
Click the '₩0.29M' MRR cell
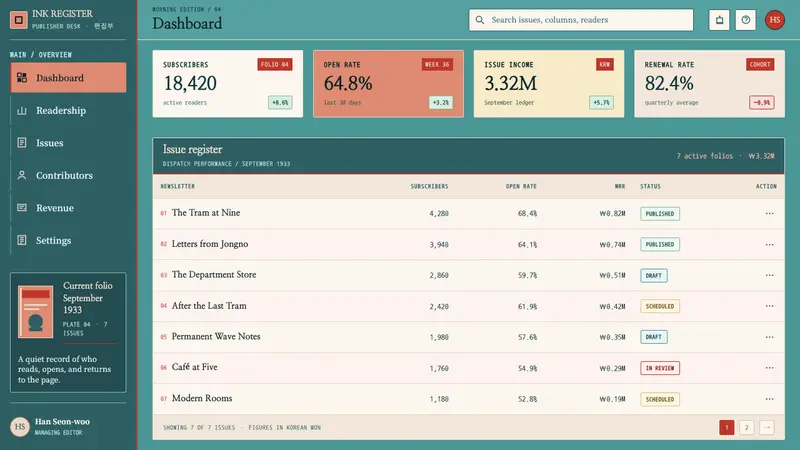612,368
